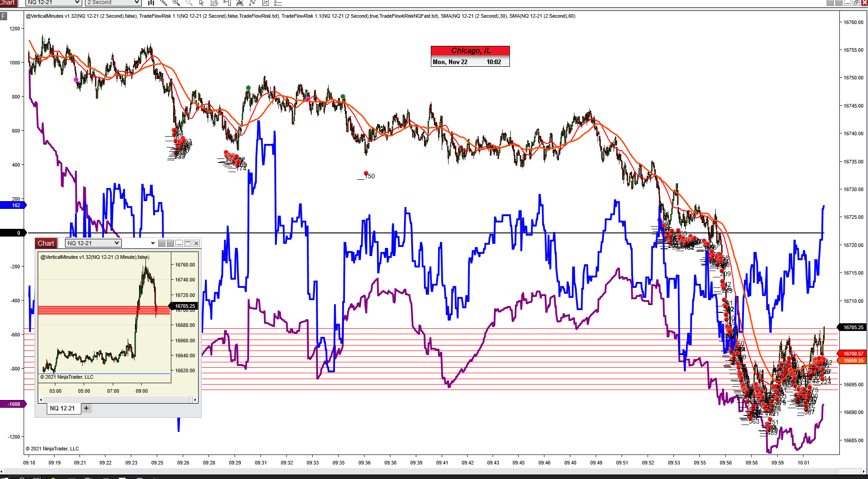
Task: Toggle the chart trader icon
Action: coord(227,3)
